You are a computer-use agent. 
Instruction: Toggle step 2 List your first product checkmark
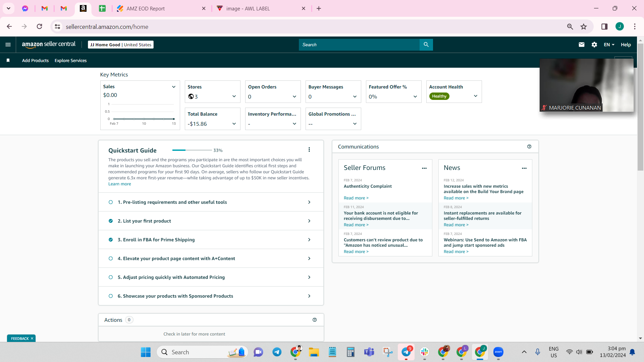click(x=111, y=221)
